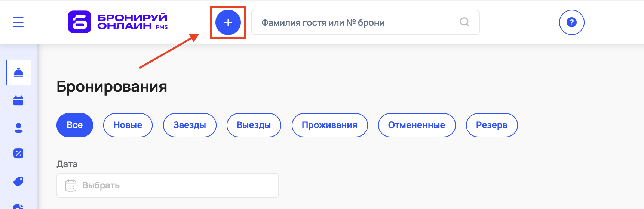Click the Бронируй Онлайн PMS logo
644x209 pixels.
point(118,22)
